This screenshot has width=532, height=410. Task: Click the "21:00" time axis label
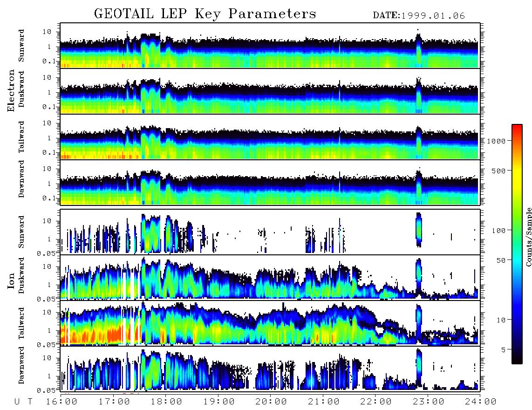tap(324, 402)
